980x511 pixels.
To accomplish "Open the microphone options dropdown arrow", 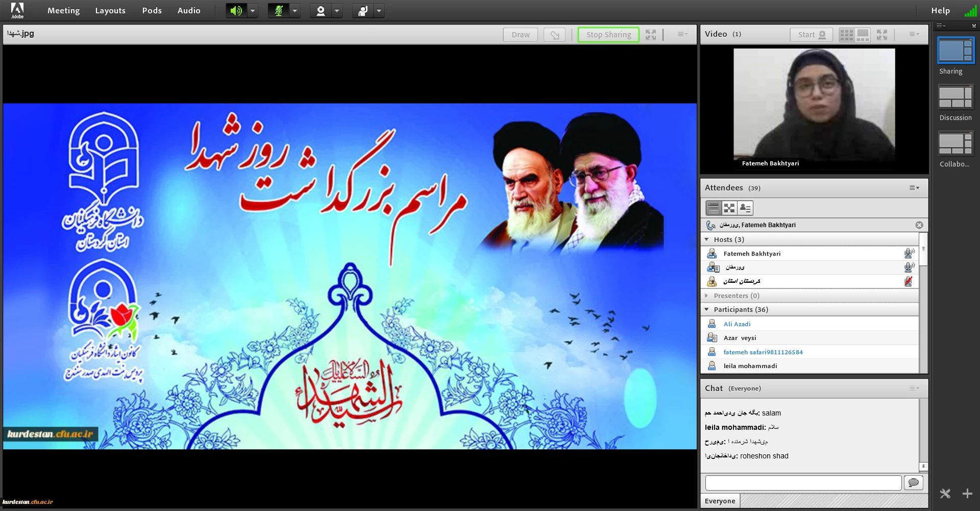I will click(295, 11).
